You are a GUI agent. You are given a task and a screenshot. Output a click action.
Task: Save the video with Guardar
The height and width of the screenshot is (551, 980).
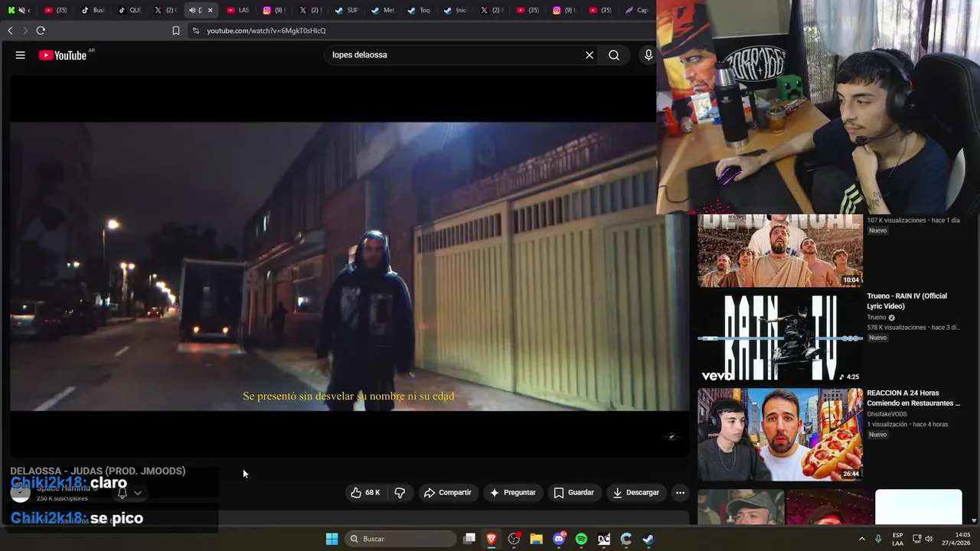click(574, 493)
